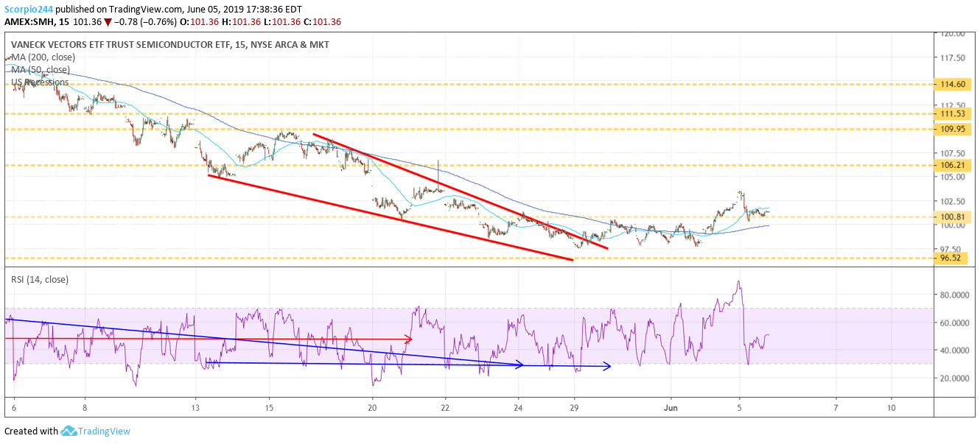Click the 102.50 price axis value
The image size is (980, 444).
click(952, 201)
